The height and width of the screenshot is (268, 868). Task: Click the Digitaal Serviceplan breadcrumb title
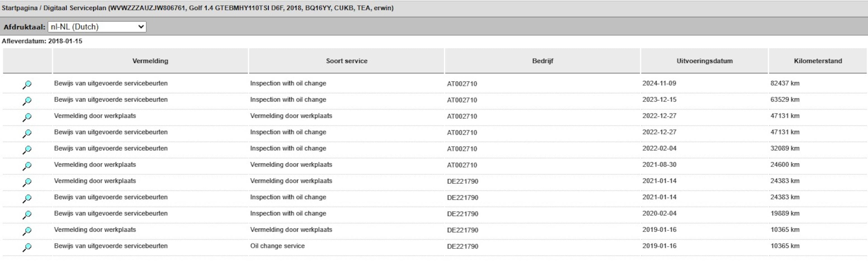click(74, 8)
